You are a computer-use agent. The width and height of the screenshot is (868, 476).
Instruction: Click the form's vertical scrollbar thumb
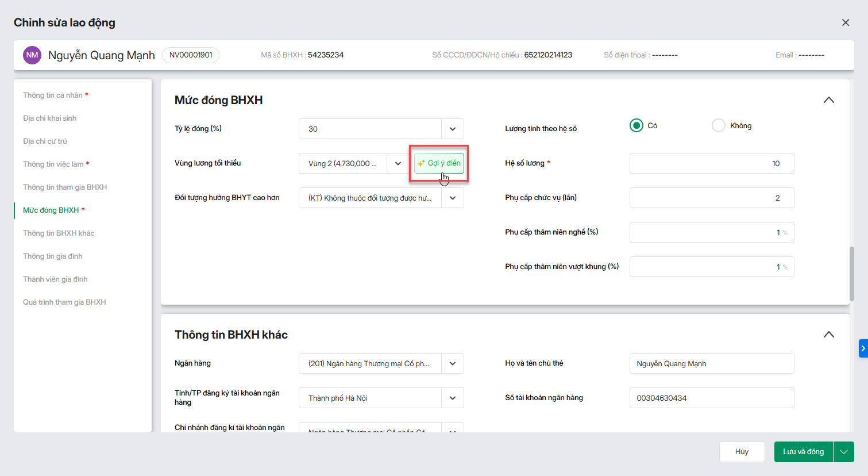851,274
